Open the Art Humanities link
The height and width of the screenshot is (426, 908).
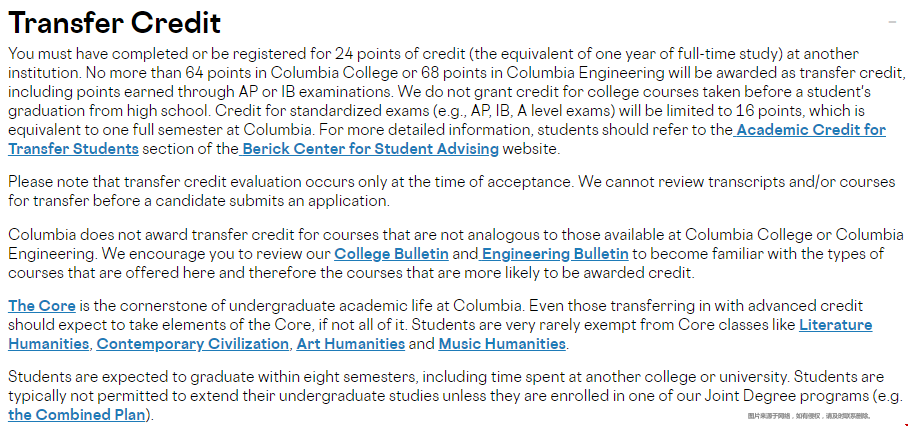(350, 344)
